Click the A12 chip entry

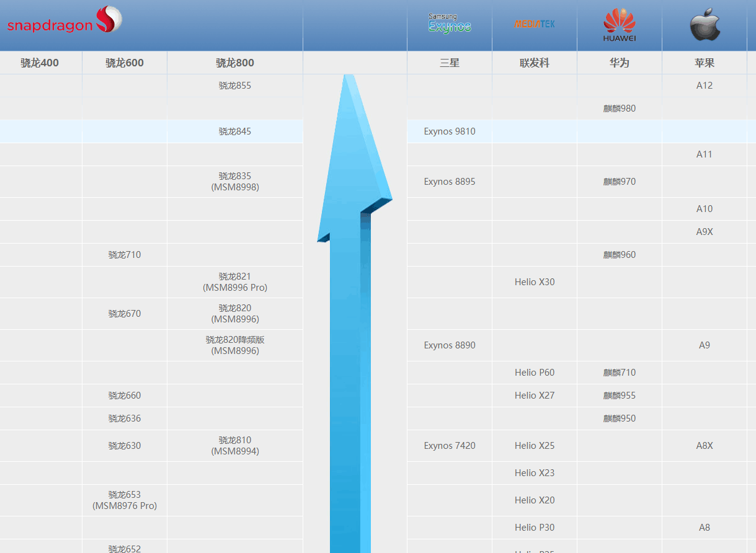[705, 86]
